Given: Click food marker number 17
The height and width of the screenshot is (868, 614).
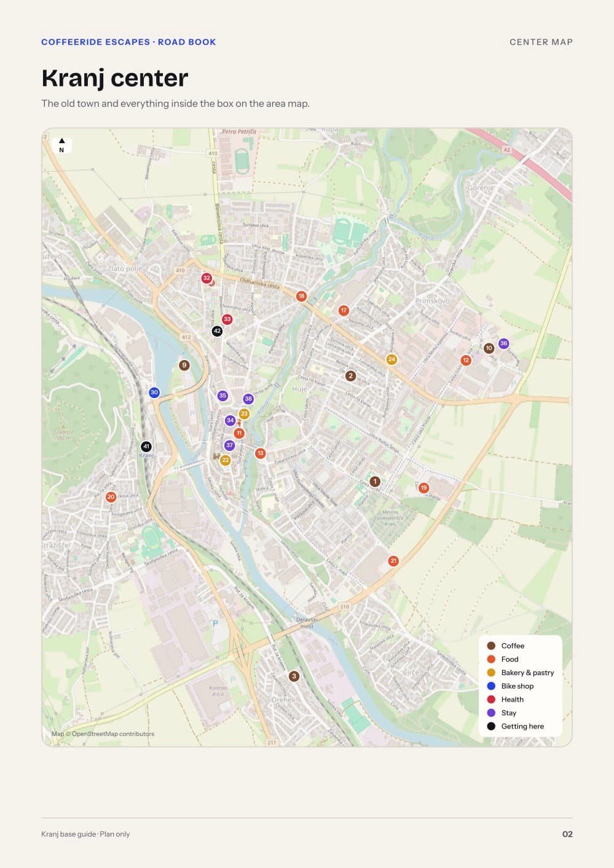Looking at the screenshot, I should pyautogui.click(x=344, y=311).
